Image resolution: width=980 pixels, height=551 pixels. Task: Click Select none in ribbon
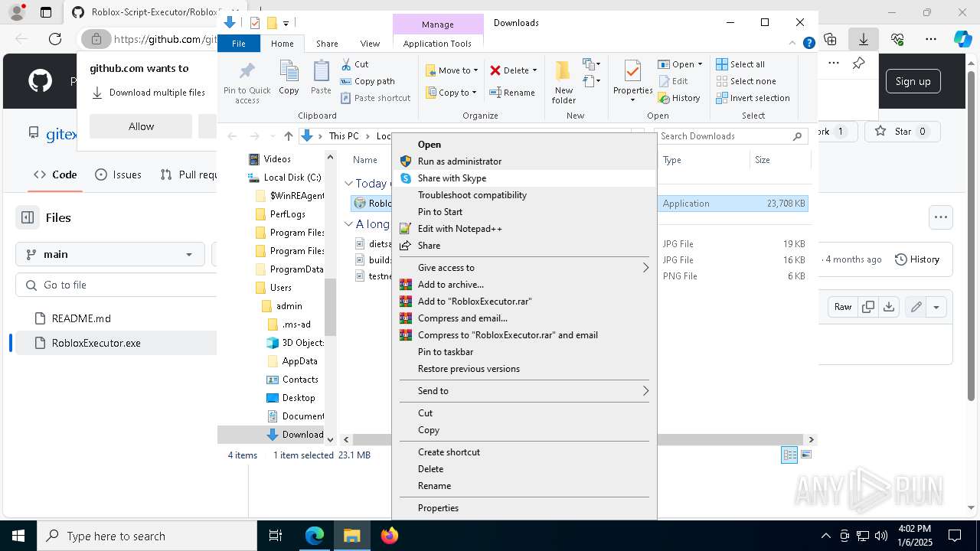click(746, 81)
